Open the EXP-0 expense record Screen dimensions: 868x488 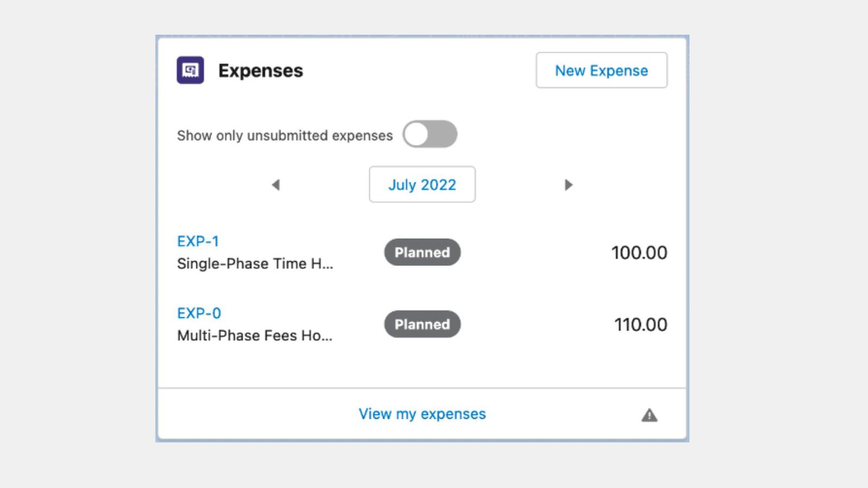[199, 313]
